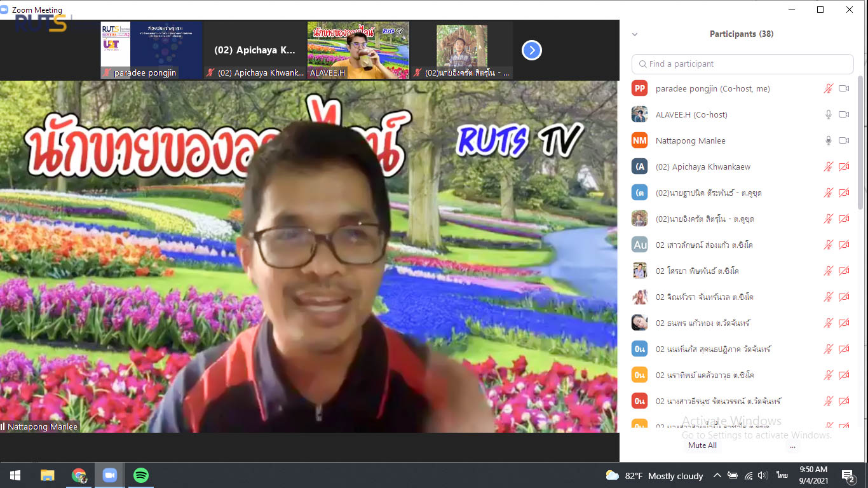Click video-off icon for (02)นายอิงครัต
Screen dimensions: 868x488
coord(844,219)
